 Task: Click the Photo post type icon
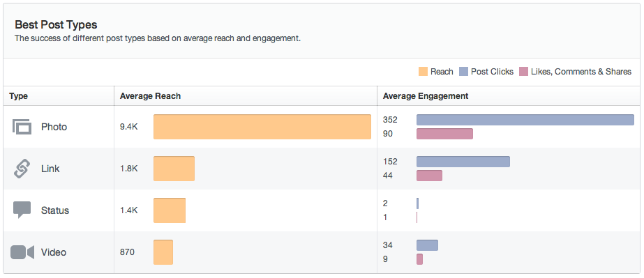click(x=22, y=127)
